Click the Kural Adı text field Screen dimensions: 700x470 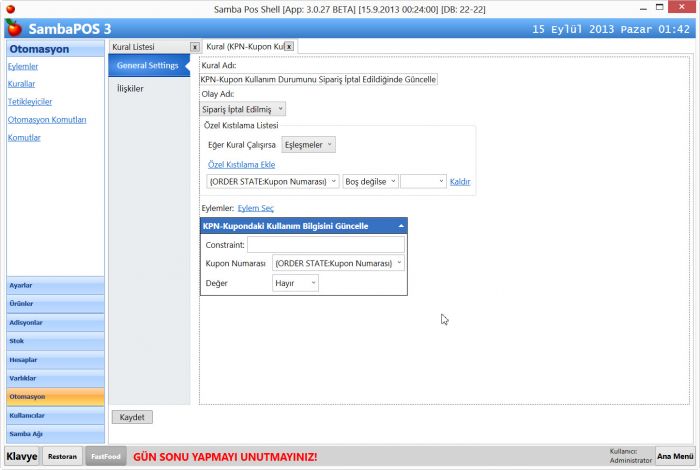[318, 78]
